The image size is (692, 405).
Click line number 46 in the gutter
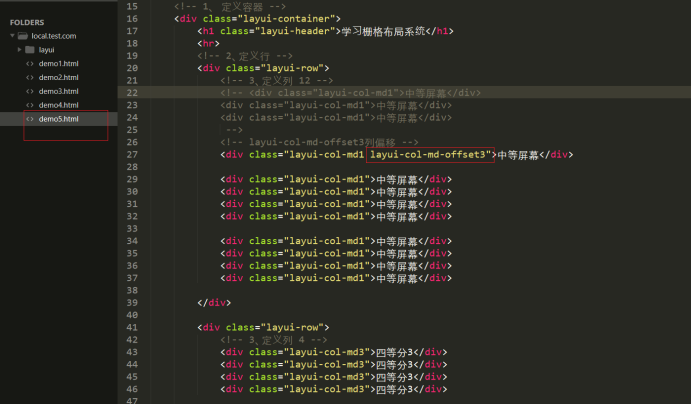(132, 389)
